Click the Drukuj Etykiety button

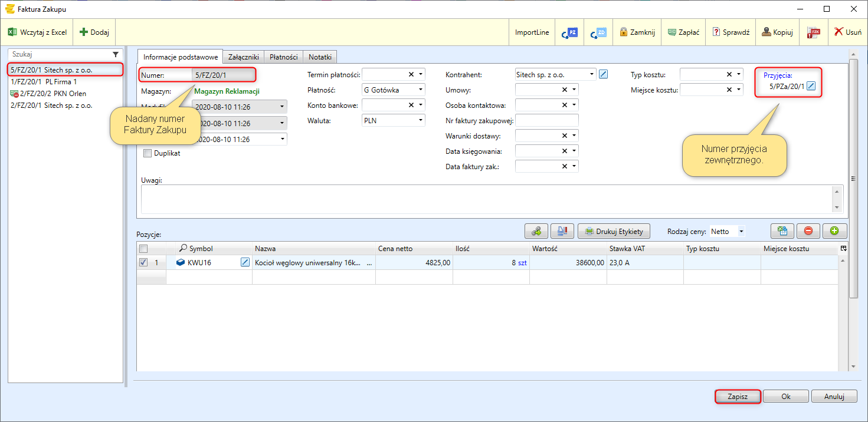pyautogui.click(x=614, y=231)
